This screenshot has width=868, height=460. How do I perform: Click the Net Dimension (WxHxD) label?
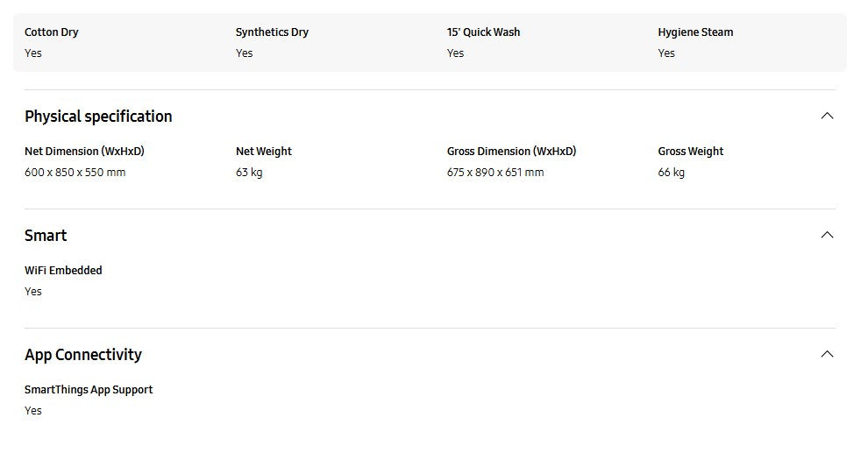tap(84, 152)
